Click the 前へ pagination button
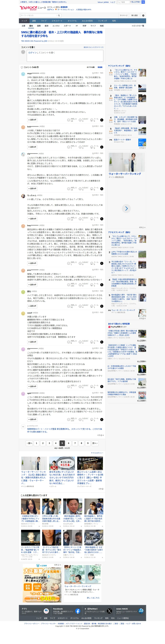This screenshot has height=644, width=165. (30, 443)
